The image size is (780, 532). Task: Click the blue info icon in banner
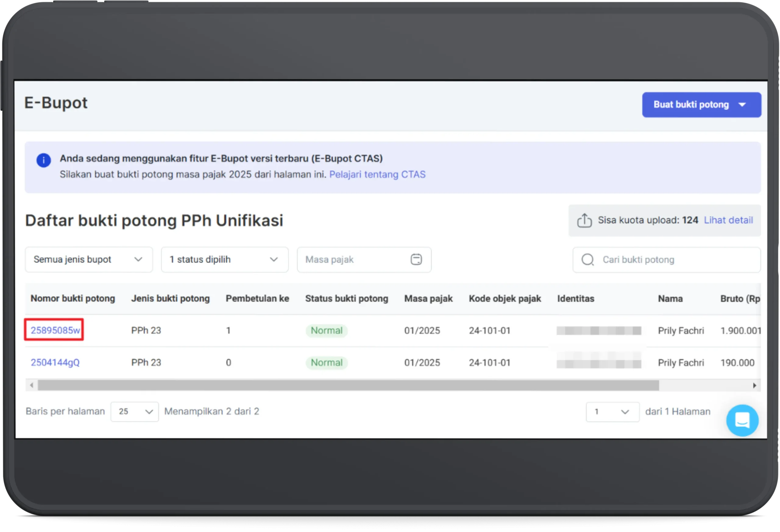pyautogui.click(x=44, y=160)
